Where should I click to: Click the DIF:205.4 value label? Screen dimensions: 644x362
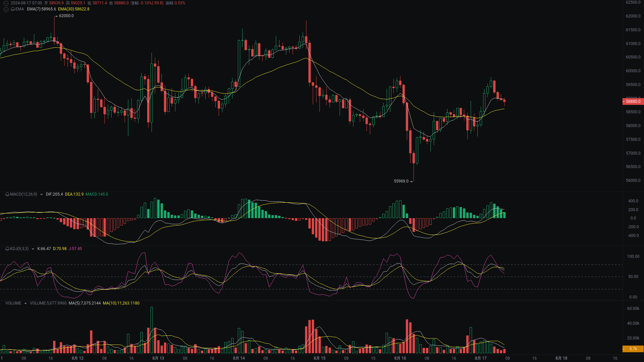54,194
